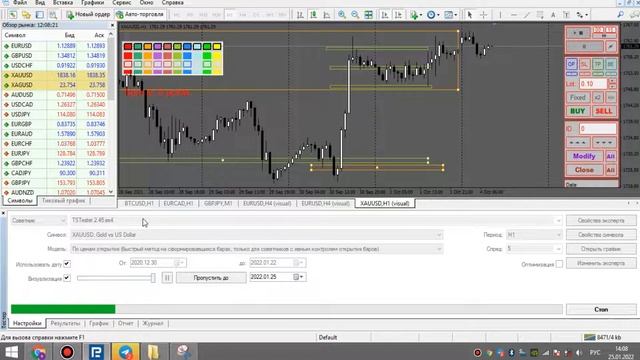
Task: Open the periodicity clock icon menu
Action: 433,15
